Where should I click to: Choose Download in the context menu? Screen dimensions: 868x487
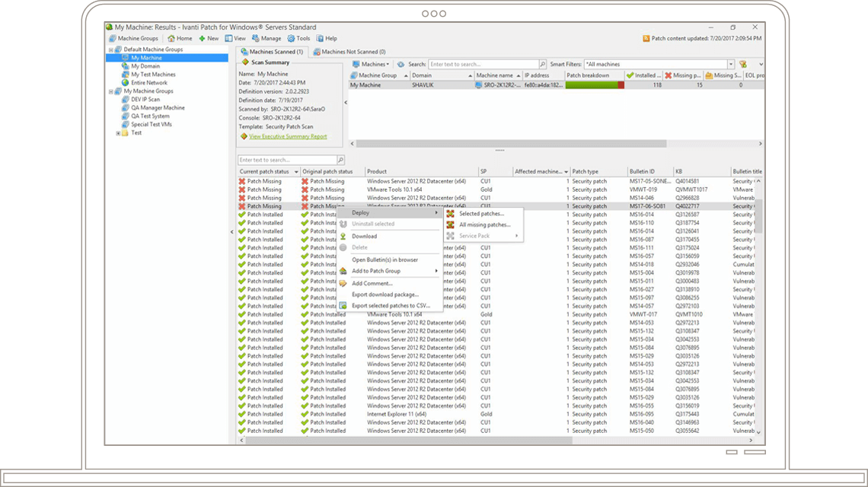coord(391,237)
